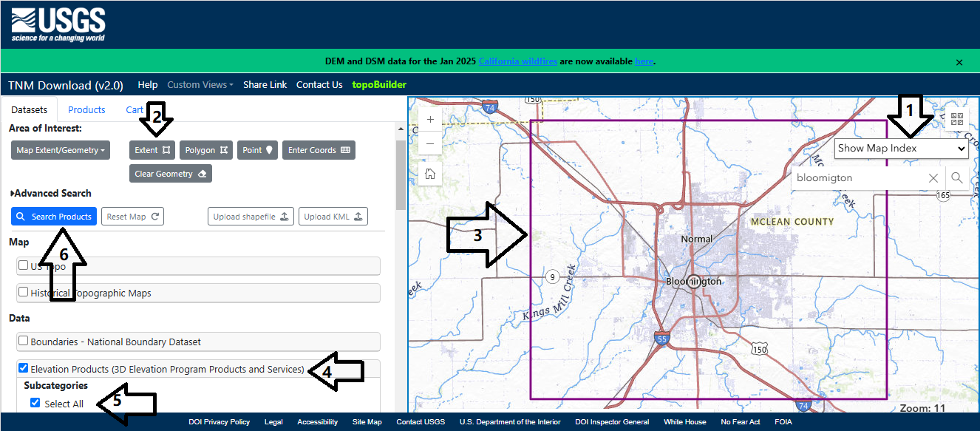Viewport: 980px width, 431px height.
Task: Open the Contact USGS footer link
Action: [421, 422]
